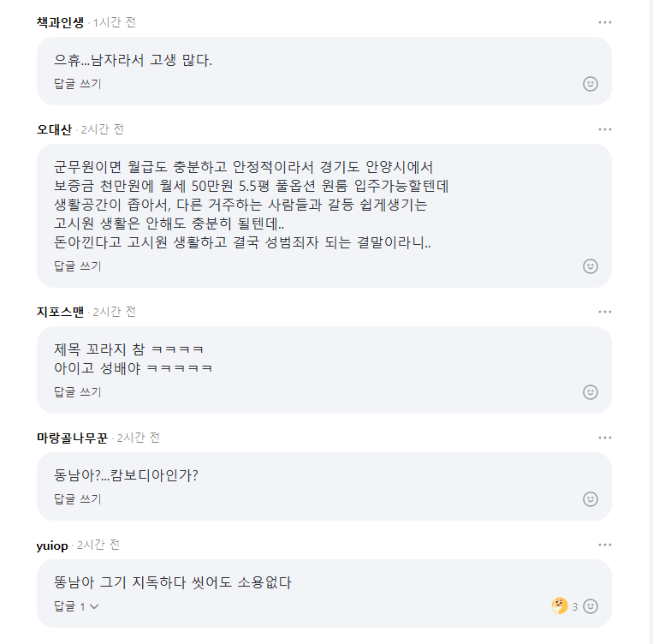Add emoji reaction to 지포스맨's comment

pos(591,392)
